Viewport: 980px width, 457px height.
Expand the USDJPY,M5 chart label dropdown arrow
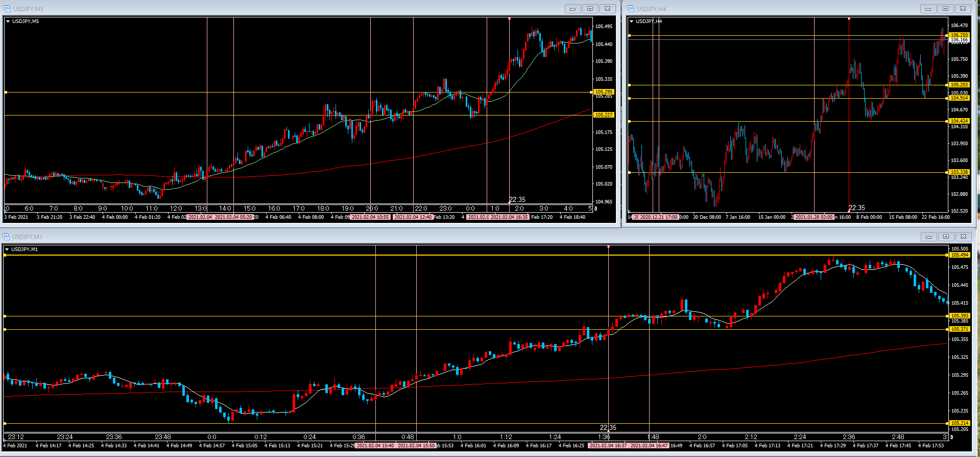[8, 21]
